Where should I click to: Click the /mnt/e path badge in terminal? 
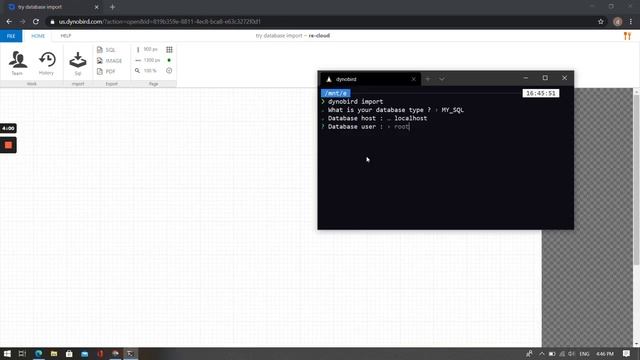click(x=336, y=93)
